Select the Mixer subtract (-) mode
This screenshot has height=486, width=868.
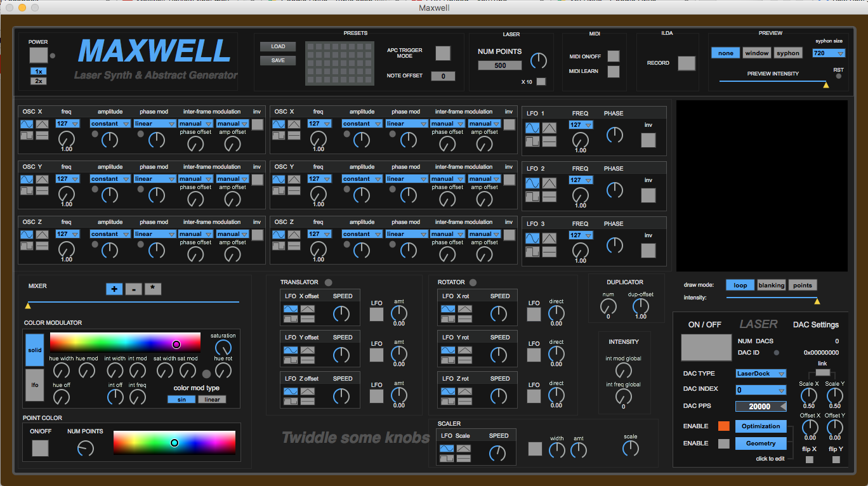[x=133, y=289]
